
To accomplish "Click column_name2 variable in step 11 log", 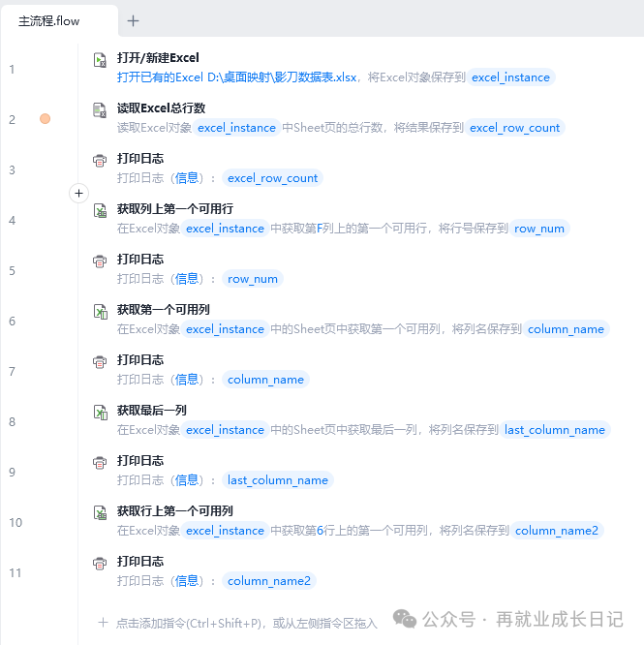I will coord(269,581).
